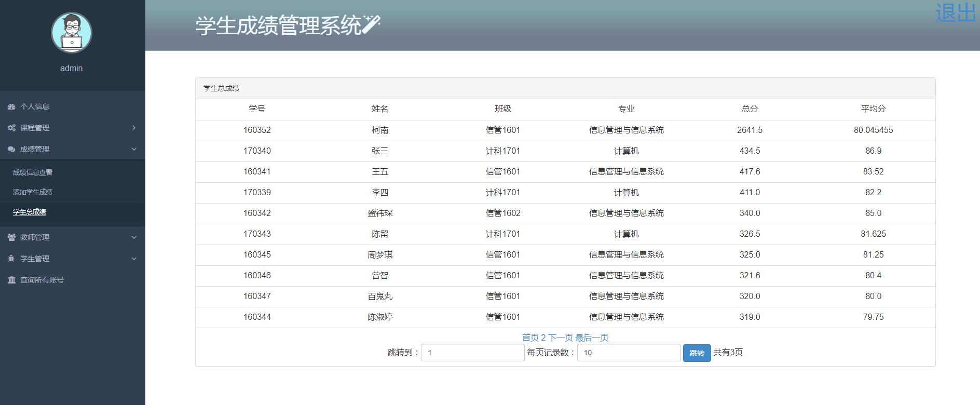Select the name 王五 cell
980x405 pixels.
[x=380, y=172]
